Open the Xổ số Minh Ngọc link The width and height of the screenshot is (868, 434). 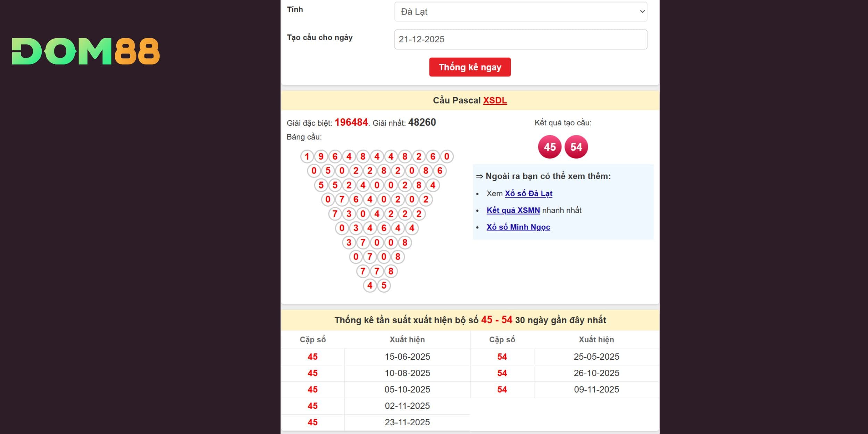pyautogui.click(x=518, y=227)
